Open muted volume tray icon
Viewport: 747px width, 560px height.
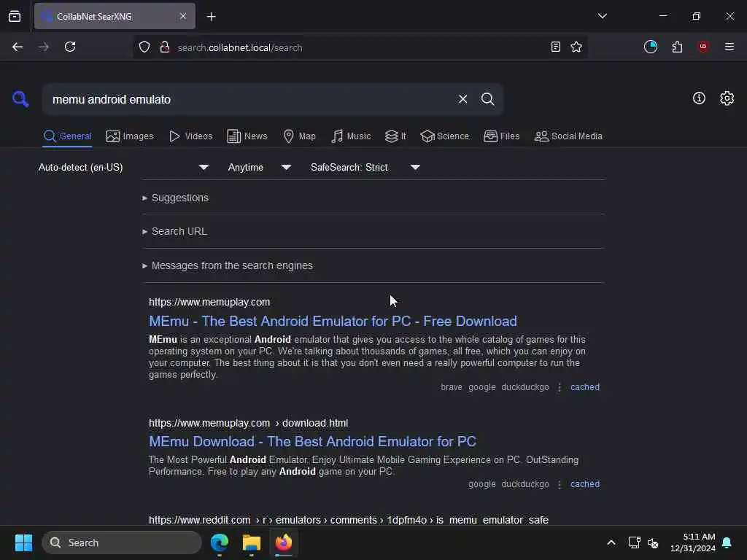point(653,542)
